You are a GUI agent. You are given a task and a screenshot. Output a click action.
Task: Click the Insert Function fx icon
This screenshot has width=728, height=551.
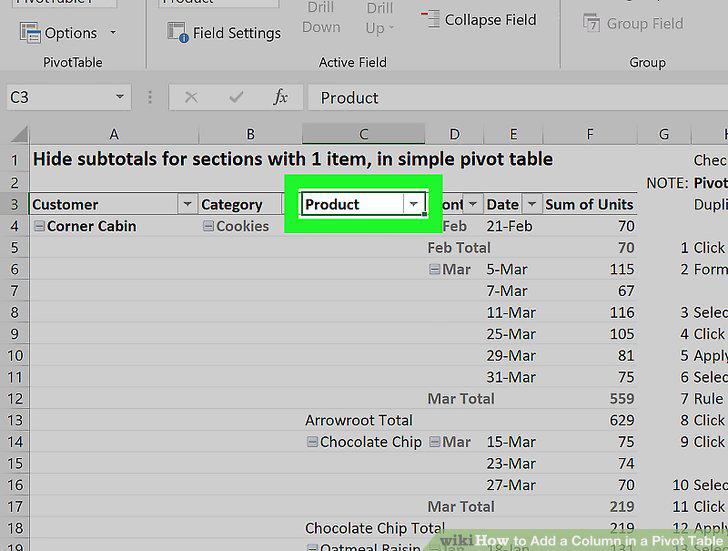point(281,97)
